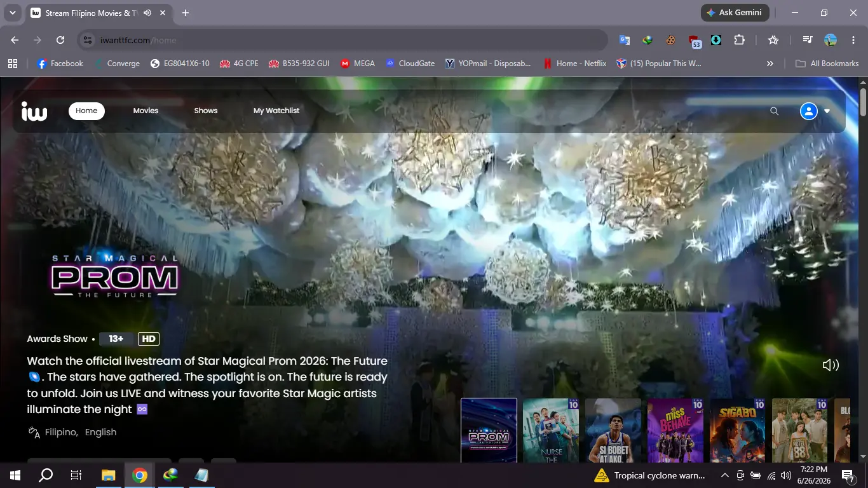Open Internet Download Manager in the taskbar
Screen dimensions: 868x488
coord(171,475)
